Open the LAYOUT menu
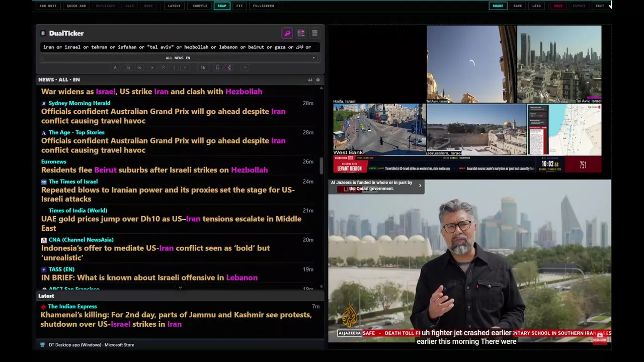644x362 pixels. [174, 6]
